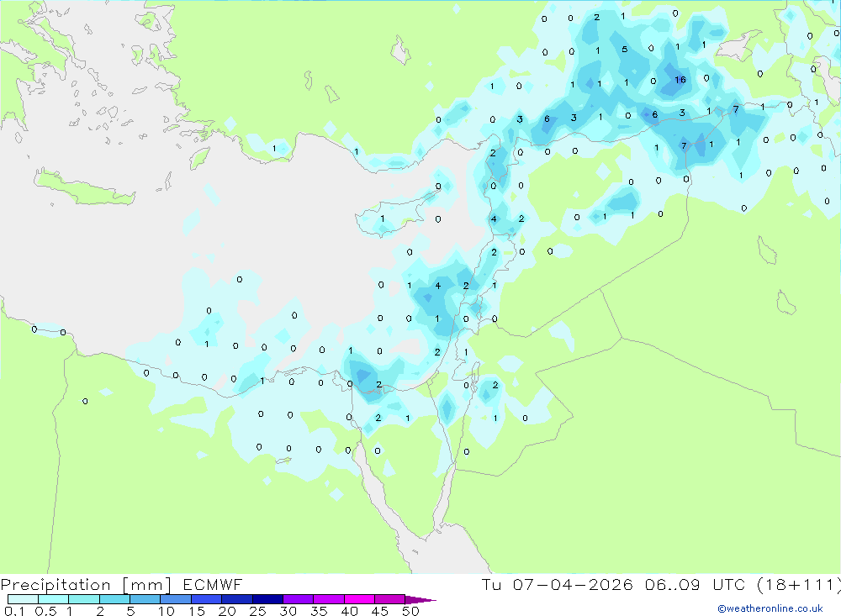Click the "25" legend scale label
Screen dimensions: 841x616
click(258, 611)
